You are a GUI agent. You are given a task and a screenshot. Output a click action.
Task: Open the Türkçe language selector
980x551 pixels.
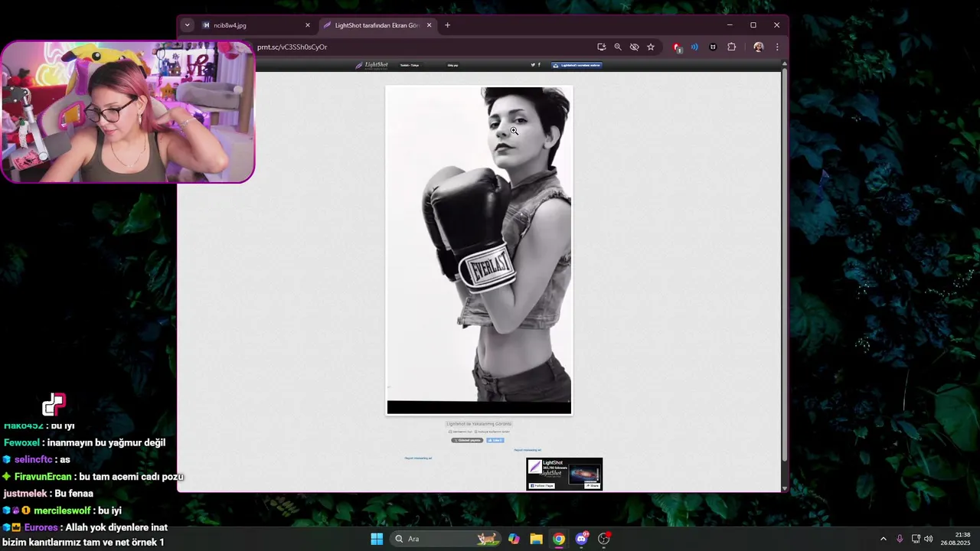410,65
